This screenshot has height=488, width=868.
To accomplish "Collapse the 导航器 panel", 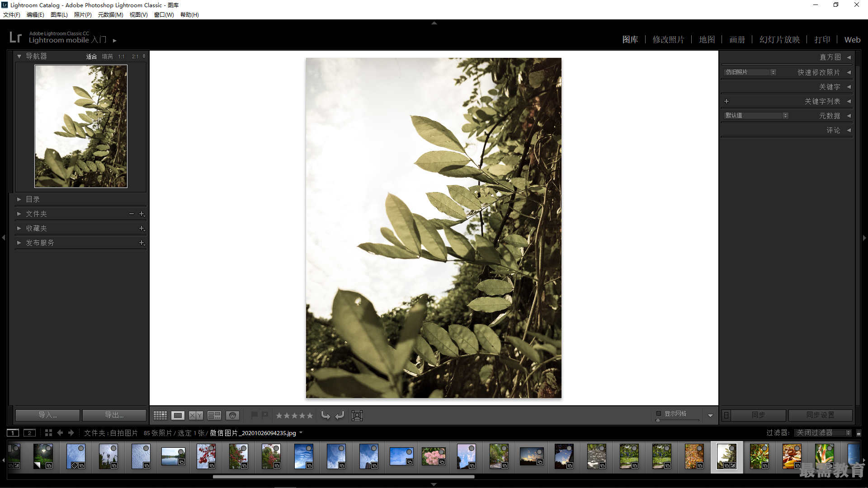I will point(19,56).
